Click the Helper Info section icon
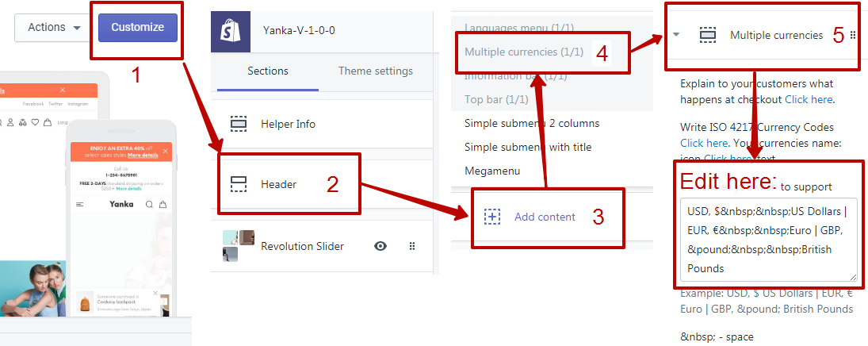868x346 pixels. coord(239,124)
